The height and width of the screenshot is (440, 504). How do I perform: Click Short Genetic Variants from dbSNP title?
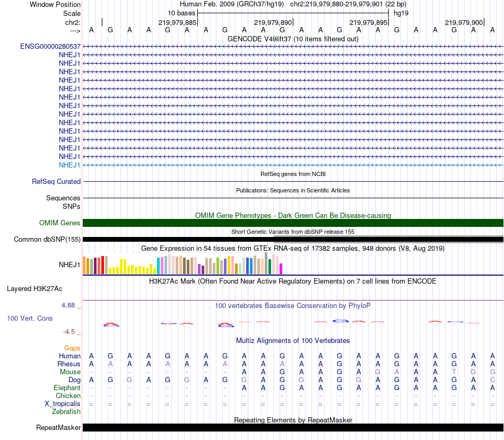click(x=293, y=232)
